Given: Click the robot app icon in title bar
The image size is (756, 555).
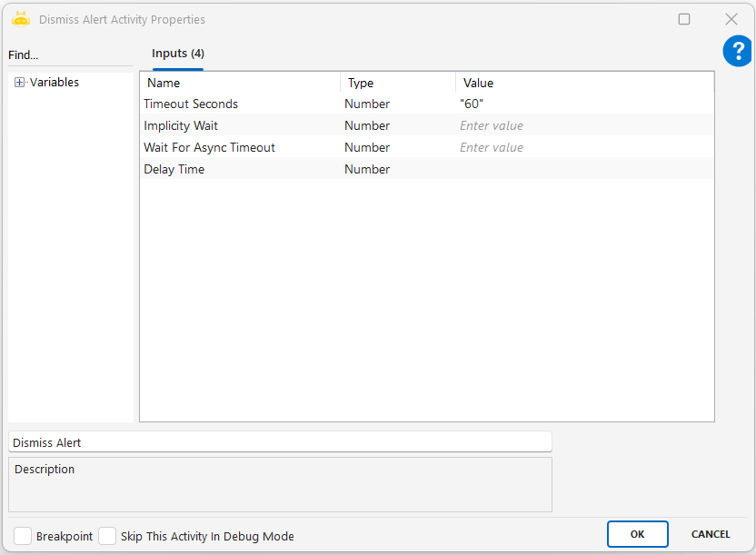Looking at the screenshot, I should 20,19.
